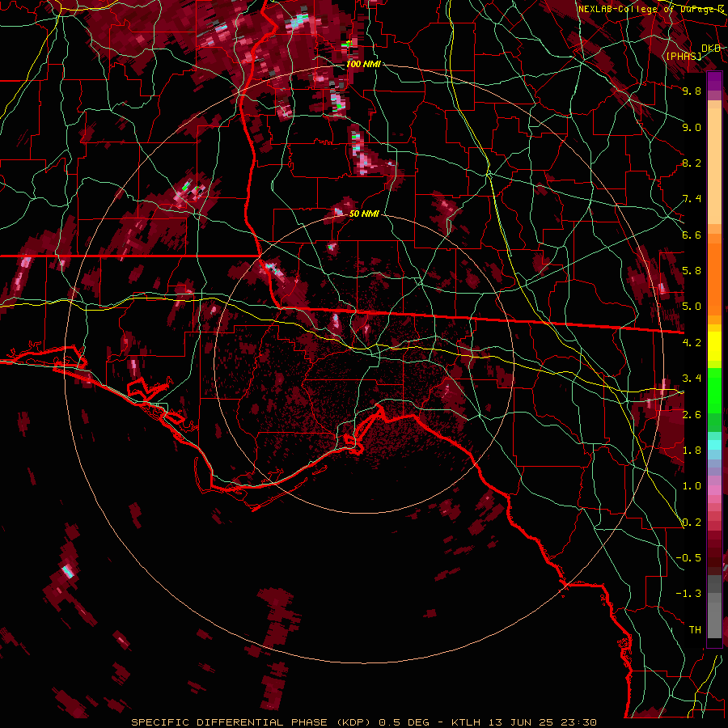Click the 1.0 scale value
This screenshot has height=728, width=728.
pyautogui.click(x=692, y=486)
